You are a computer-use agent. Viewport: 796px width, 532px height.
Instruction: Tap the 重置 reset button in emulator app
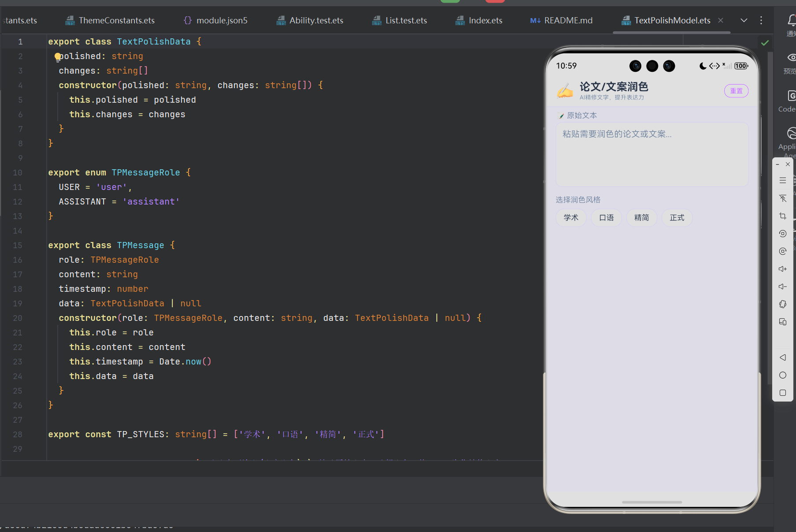pyautogui.click(x=736, y=91)
